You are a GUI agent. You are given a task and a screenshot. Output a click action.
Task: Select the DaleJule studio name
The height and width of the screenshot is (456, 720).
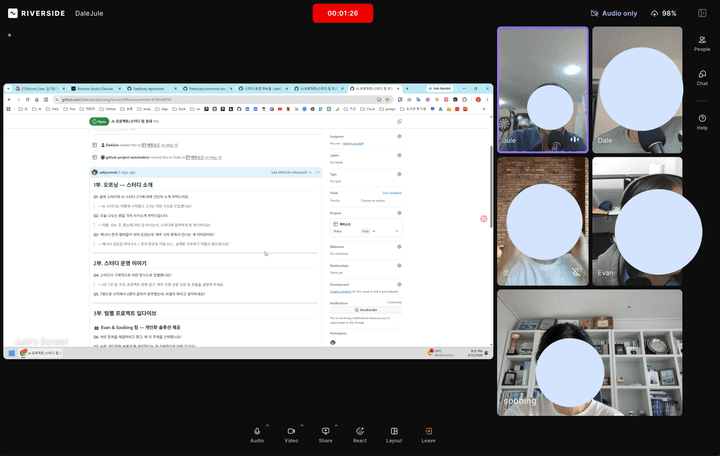pyautogui.click(x=89, y=13)
